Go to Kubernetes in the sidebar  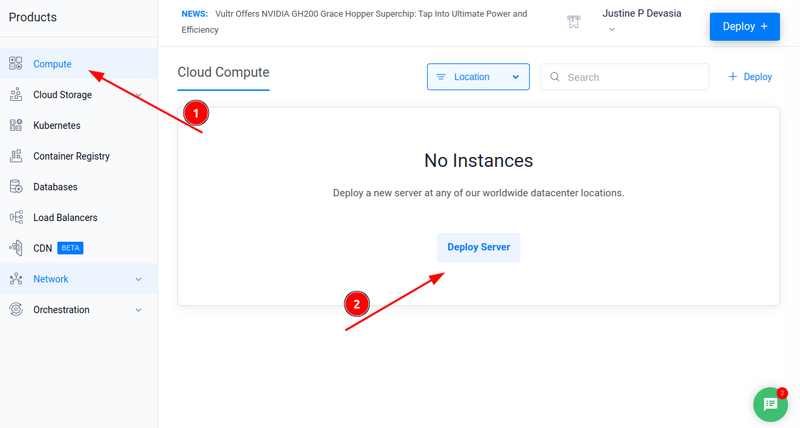[x=79, y=125]
